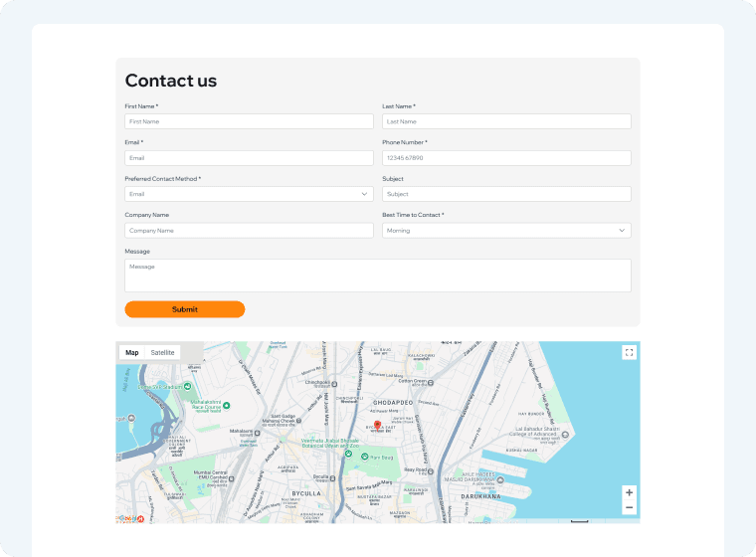Click the First Name input field
Image resolution: width=756 pixels, height=557 pixels.
pos(249,121)
